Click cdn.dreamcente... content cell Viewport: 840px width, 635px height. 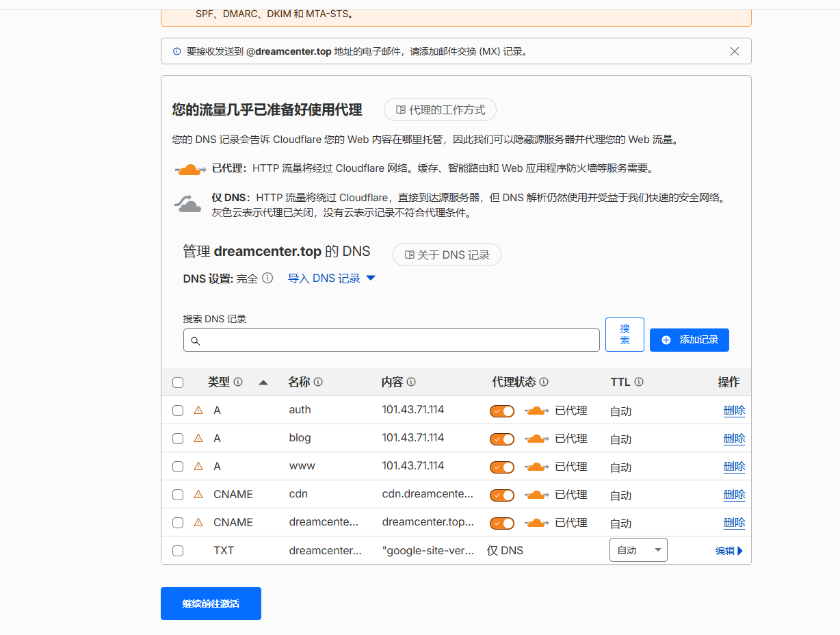click(x=428, y=494)
